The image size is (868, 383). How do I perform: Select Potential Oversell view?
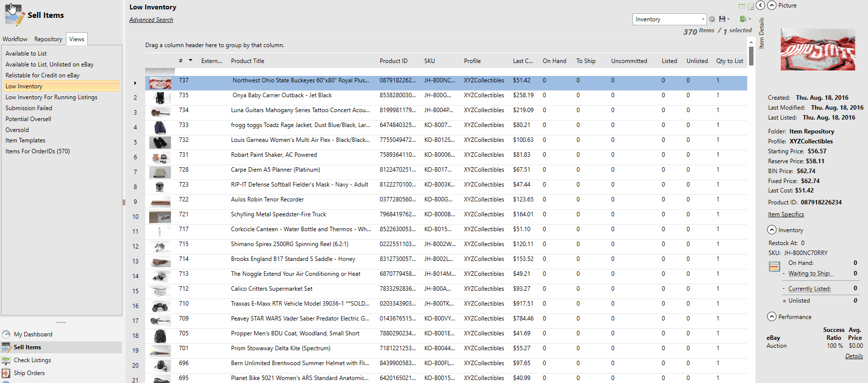[x=28, y=119]
